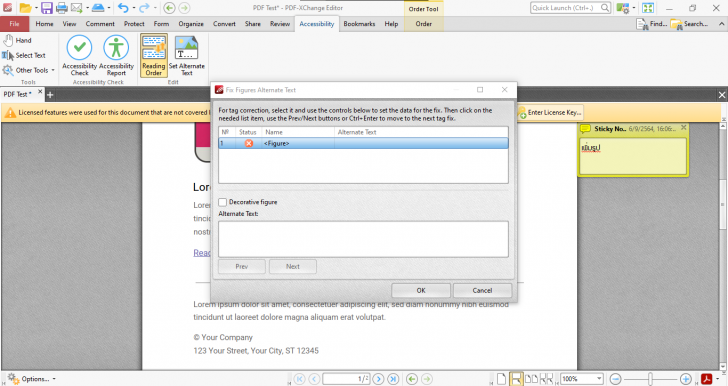Toggle full screen mode icon
The image size is (728, 386).
tap(648, 8)
